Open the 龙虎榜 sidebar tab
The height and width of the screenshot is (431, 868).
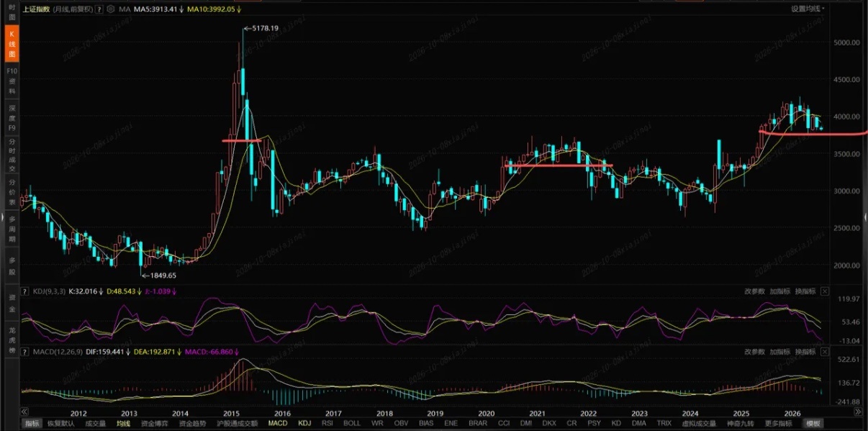pyautogui.click(x=12, y=339)
